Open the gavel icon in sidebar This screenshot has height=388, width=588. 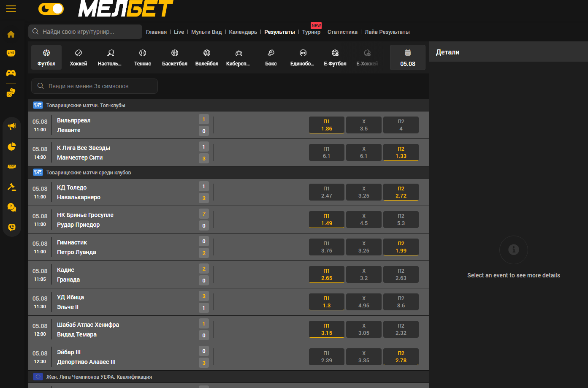coord(12,187)
